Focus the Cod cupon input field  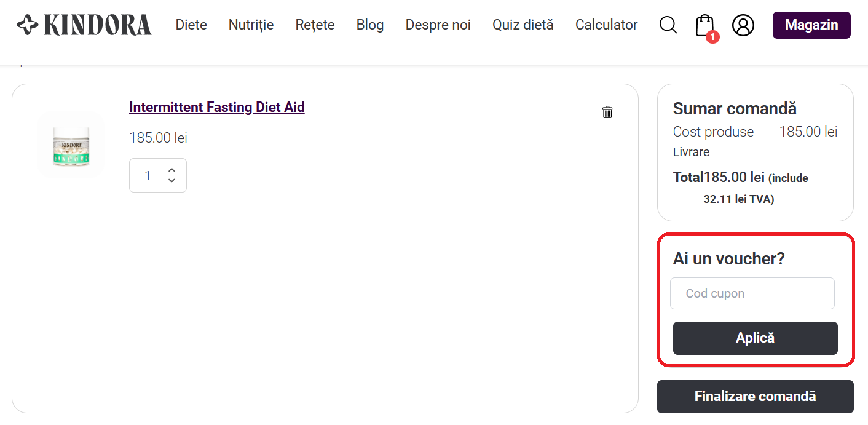tap(752, 293)
